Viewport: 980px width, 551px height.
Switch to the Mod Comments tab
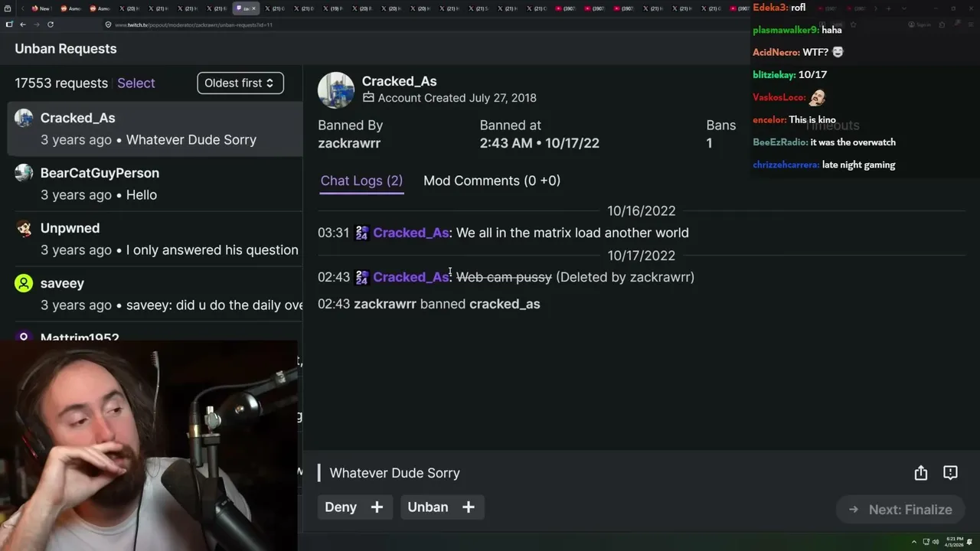click(x=492, y=181)
